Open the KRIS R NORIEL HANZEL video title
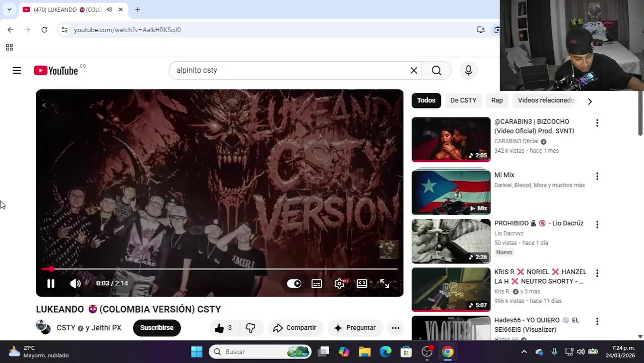The image size is (644, 363). click(x=540, y=276)
